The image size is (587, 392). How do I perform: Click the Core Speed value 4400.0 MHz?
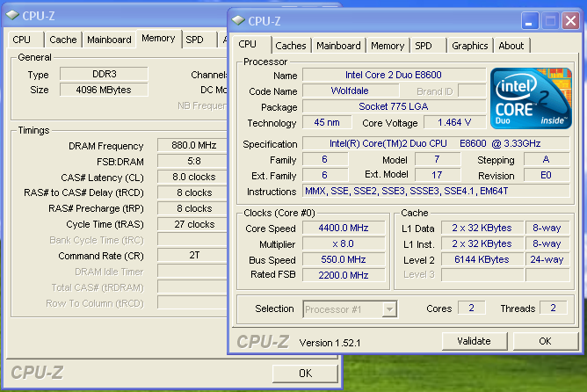coord(344,228)
